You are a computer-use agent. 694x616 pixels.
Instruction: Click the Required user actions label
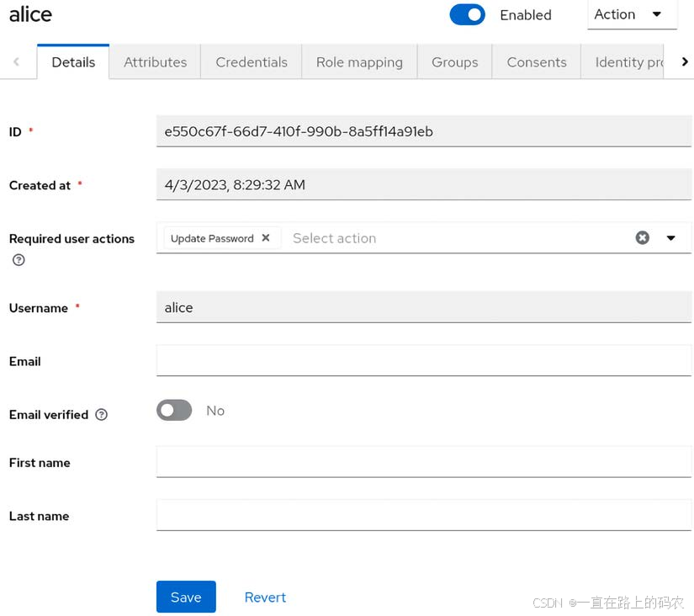(x=72, y=238)
